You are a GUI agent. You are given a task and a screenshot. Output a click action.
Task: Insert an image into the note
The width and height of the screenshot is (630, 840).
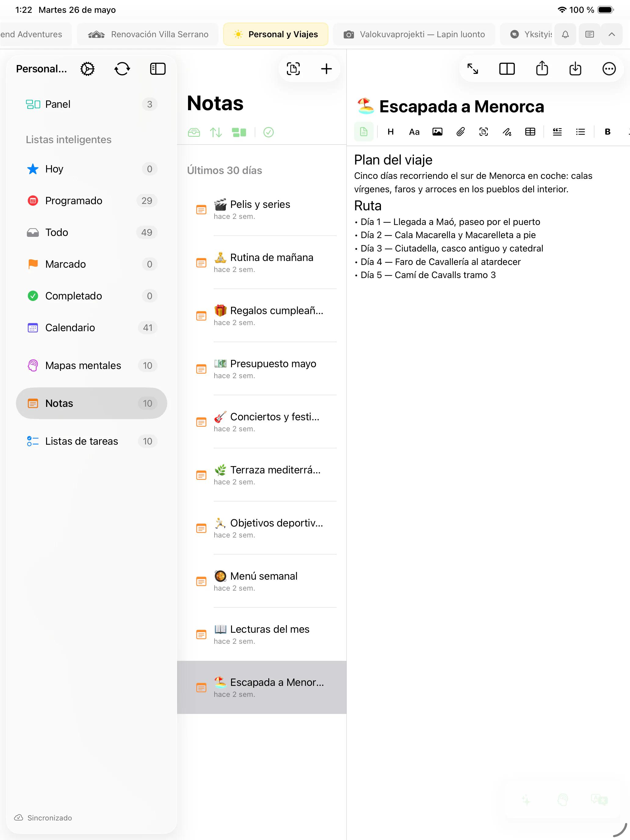pos(437,132)
